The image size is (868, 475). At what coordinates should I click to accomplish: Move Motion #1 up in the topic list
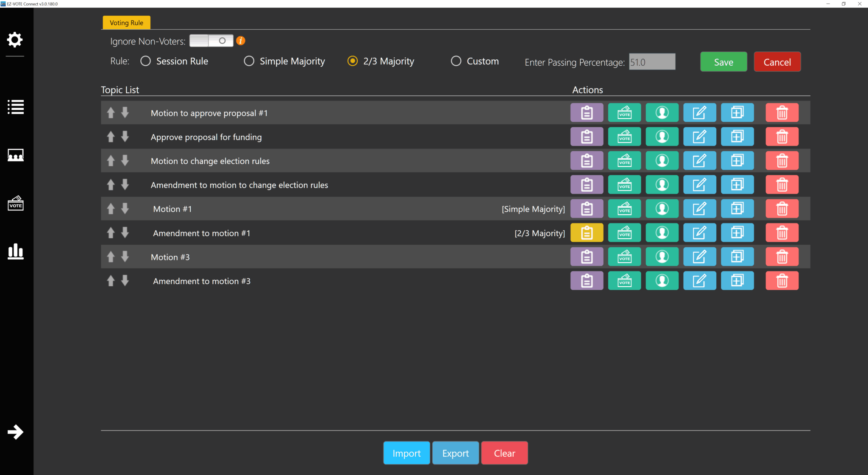click(111, 208)
